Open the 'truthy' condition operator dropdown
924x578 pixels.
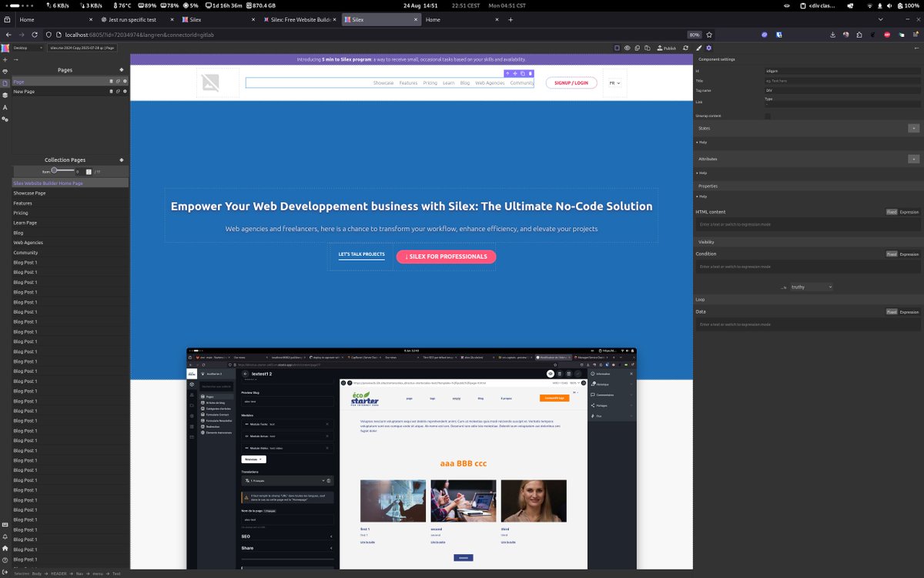[x=811, y=287]
